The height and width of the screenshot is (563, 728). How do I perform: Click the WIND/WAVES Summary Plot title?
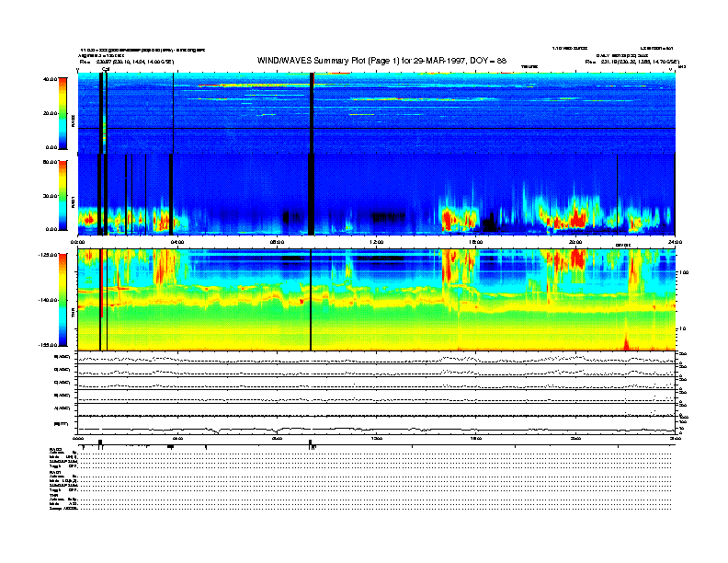(x=381, y=61)
